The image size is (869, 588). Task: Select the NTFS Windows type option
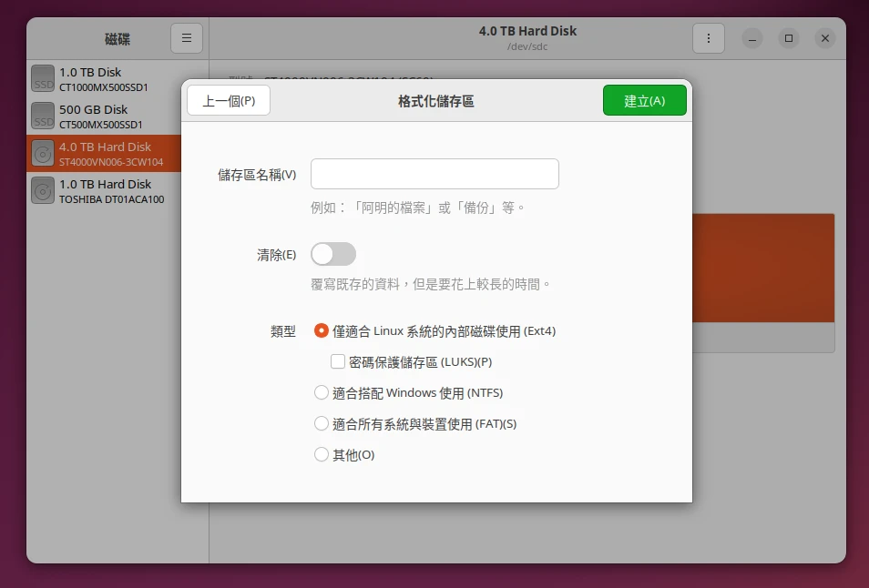322,393
